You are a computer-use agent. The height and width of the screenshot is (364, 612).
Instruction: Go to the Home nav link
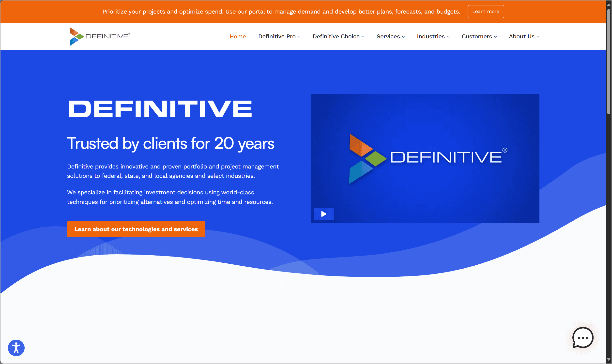[238, 36]
